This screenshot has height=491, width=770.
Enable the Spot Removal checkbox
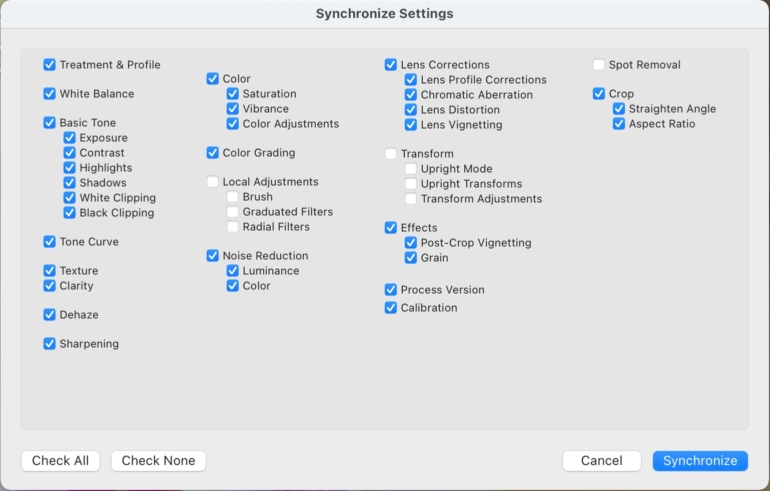(x=599, y=65)
